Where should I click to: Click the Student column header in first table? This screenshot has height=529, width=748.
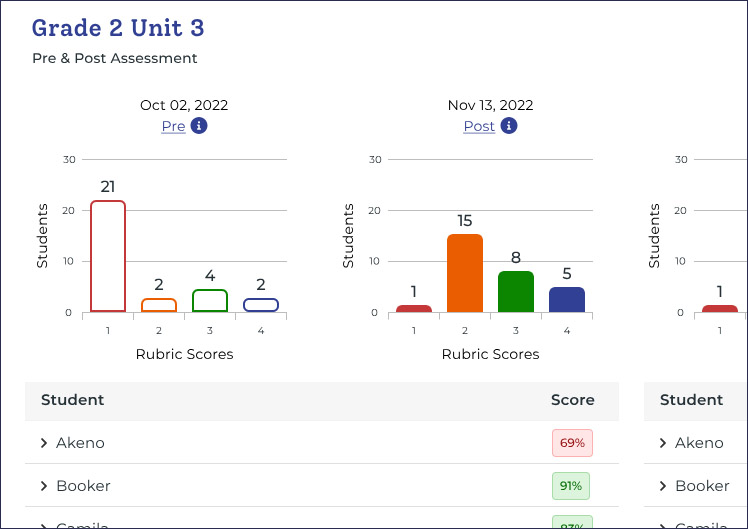(x=72, y=400)
